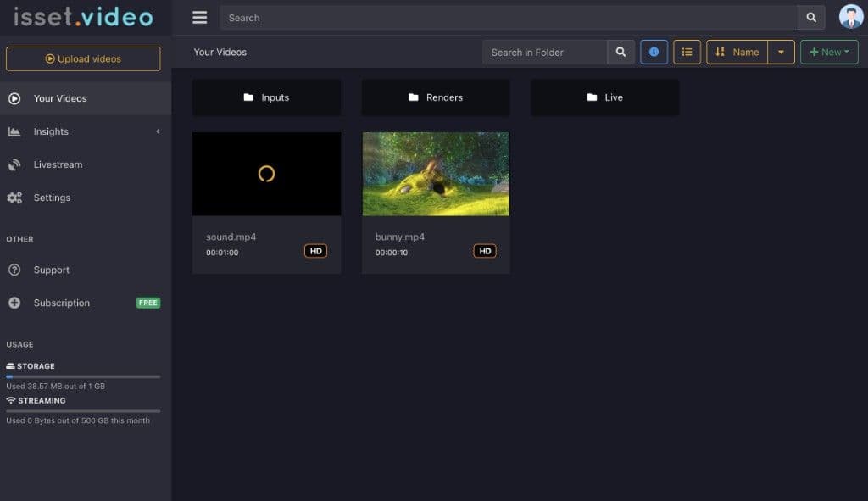The image size is (868, 501).
Task: Click bunny.mp4 duration 00:00:10
Action: pos(392,253)
